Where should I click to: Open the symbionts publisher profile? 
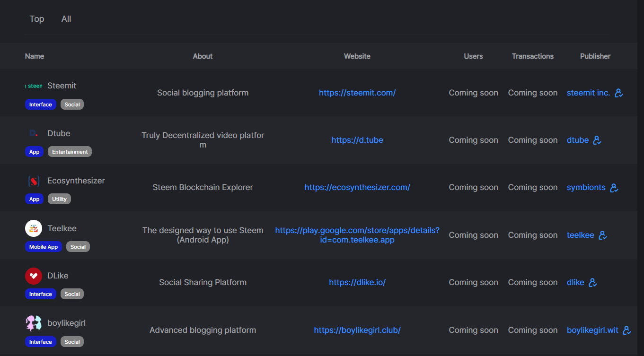click(x=586, y=187)
